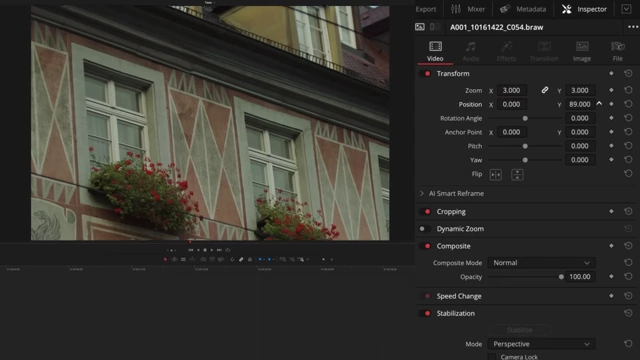Switch to the Video tab
Viewport: 640px width, 360px height.
tap(435, 51)
